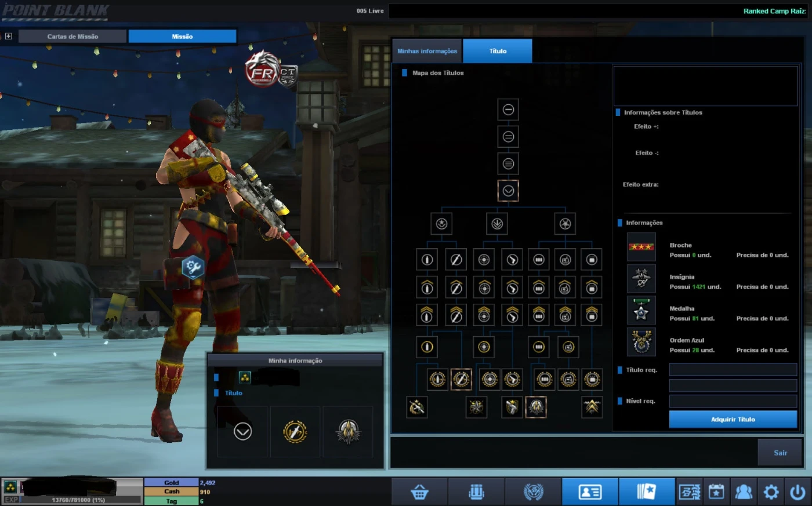Image resolution: width=812 pixels, height=506 pixels.
Task: Select the single-line title node atop the tree
Action: point(508,110)
